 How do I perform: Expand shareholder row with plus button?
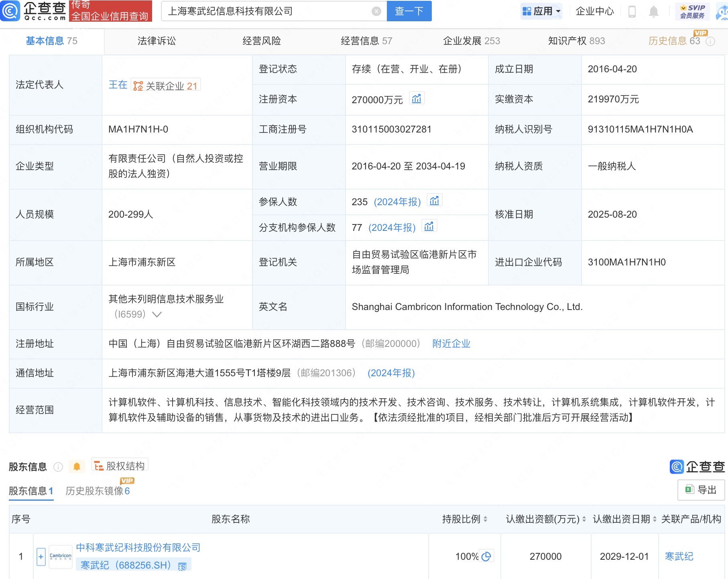[41, 557]
